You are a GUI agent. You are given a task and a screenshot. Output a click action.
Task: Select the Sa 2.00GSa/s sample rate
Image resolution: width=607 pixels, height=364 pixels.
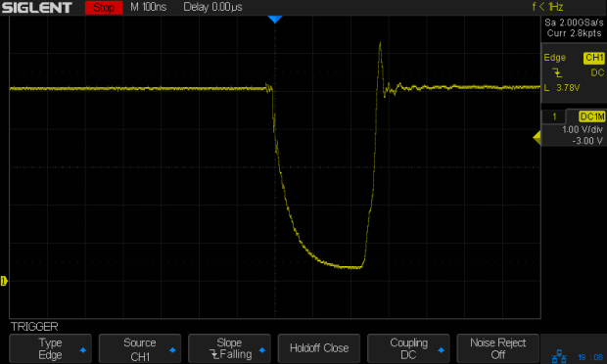tap(574, 23)
